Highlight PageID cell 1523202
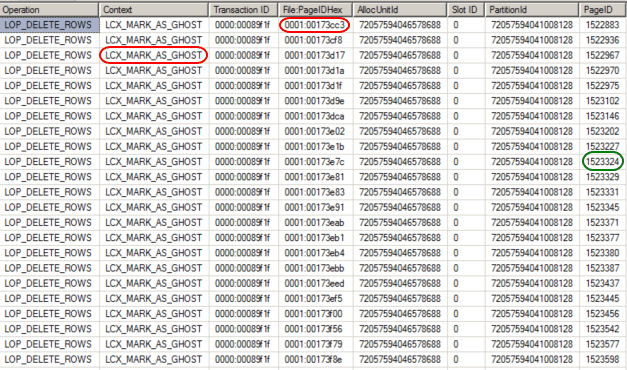627x370 pixels. pyautogui.click(x=603, y=131)
